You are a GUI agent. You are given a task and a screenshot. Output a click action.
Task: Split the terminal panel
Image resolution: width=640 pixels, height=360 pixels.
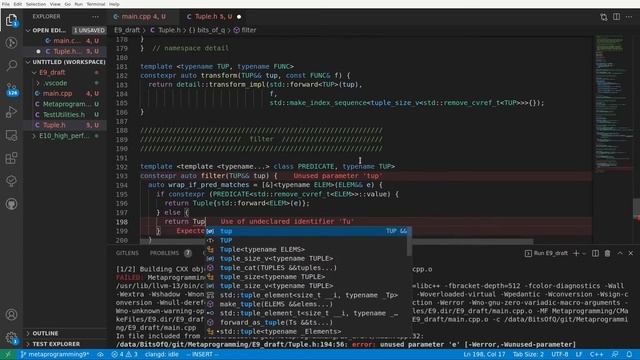click(596, 253)
